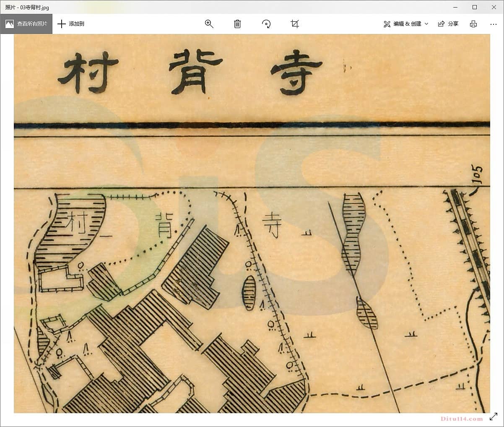Screen dimensions: 504x427
Task: Click the large 寺 character in map heading
Action: click(x=296, y=72)
